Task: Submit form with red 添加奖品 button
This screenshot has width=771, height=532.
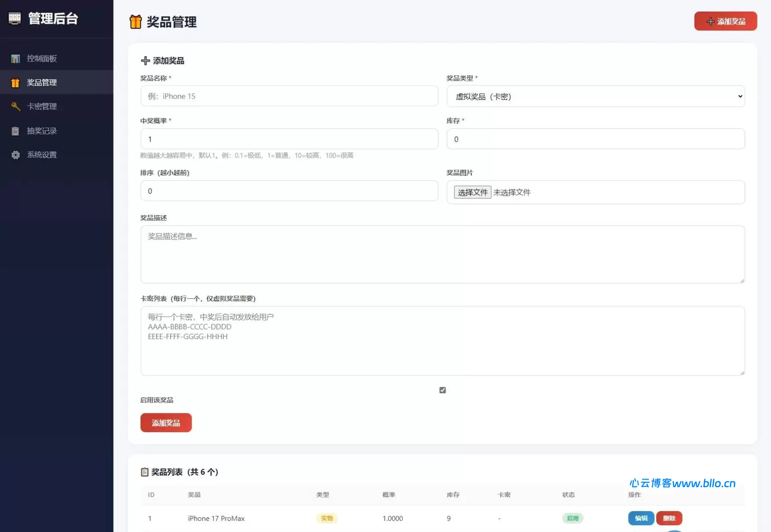Action: pyautogui.click(x=166, y=423)
